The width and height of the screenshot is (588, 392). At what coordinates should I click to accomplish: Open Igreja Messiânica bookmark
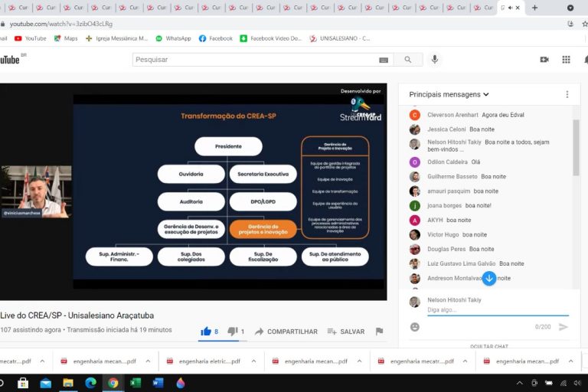[x=116, y=38]
